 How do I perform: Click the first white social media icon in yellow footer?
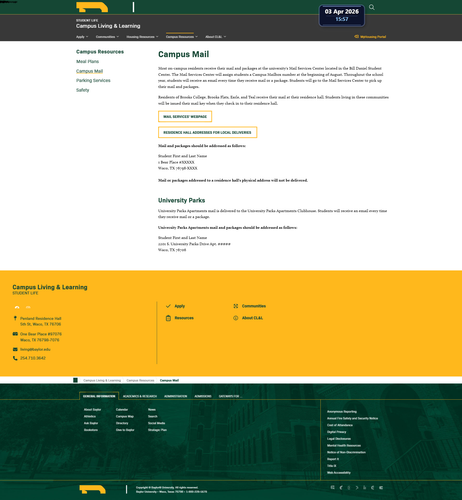pos(17,307)
